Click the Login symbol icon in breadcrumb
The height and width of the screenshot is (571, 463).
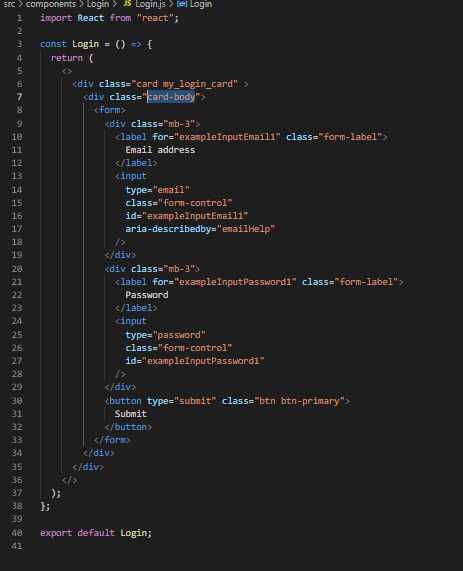(x=182, y=4)
